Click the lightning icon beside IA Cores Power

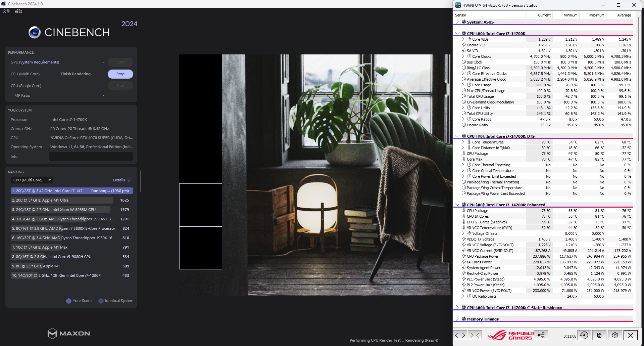[x=464, y=262]
